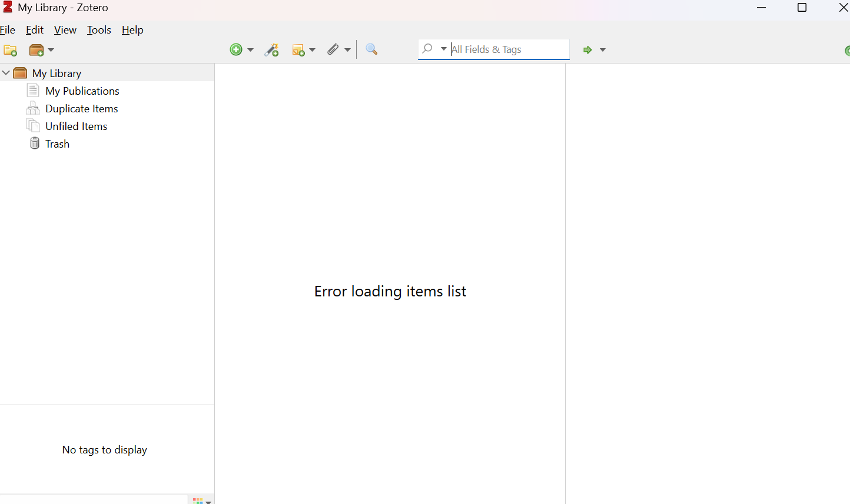This screenshot has width=850, height=504.
Task: Select My Publications
Action: click(x=82, y=91)
